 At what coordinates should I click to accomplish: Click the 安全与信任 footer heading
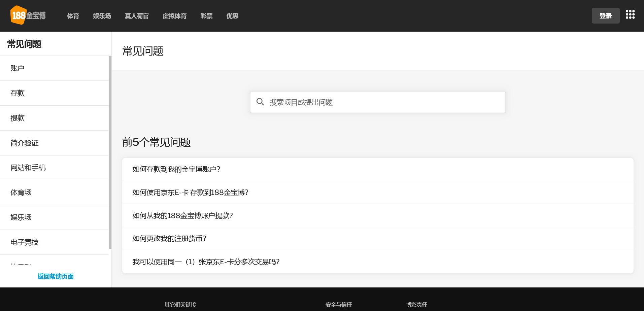[x=338, y=305]
